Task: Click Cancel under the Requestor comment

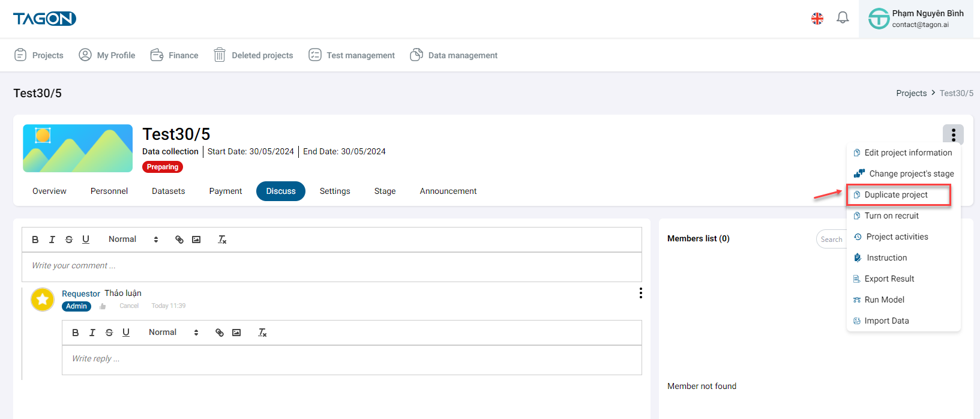Action: point(129,306)
